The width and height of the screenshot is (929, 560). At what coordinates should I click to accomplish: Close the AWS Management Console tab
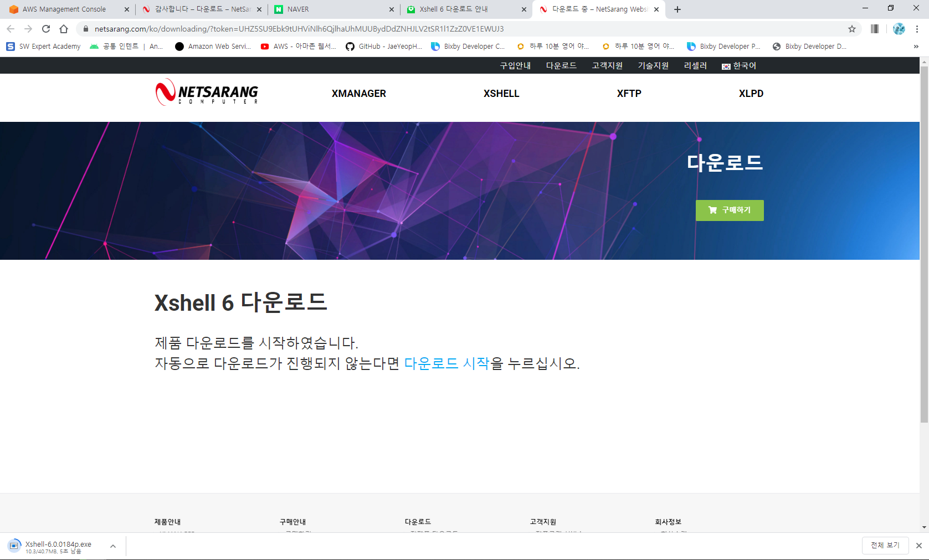click(x=127, y=9)
